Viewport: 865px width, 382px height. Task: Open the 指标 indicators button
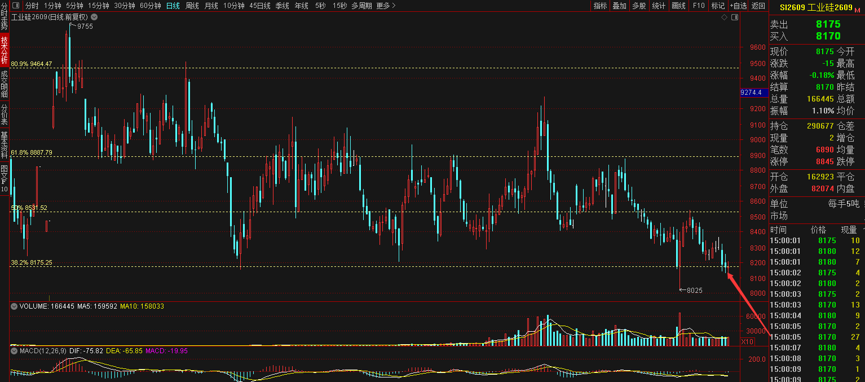tap(600, 6)
